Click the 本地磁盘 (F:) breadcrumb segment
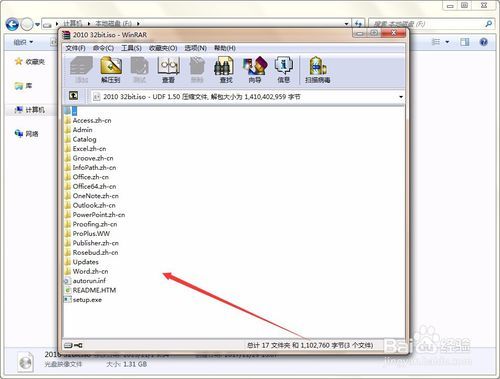 click(x=113, y=24)
